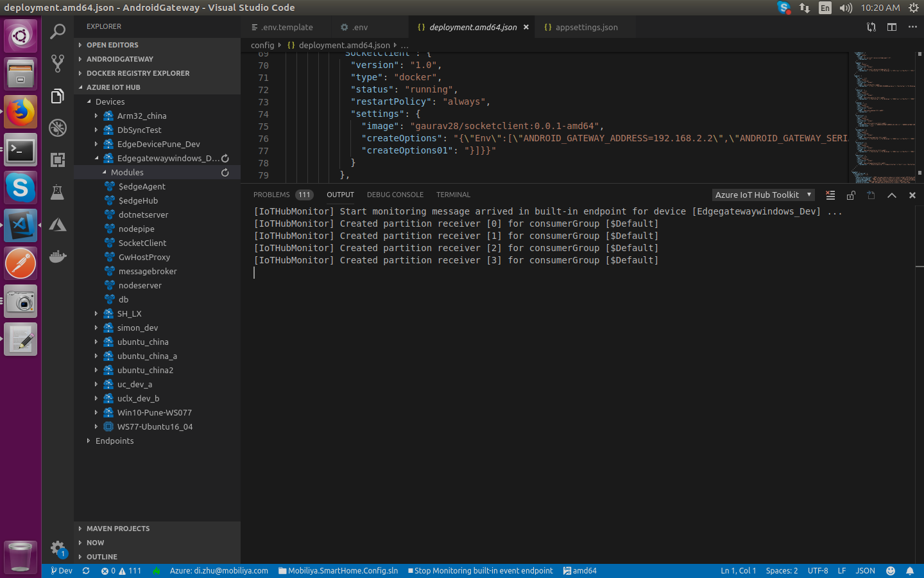Open the Search view in the sidebar
The image size is (924, 578).
click(58, 31)
